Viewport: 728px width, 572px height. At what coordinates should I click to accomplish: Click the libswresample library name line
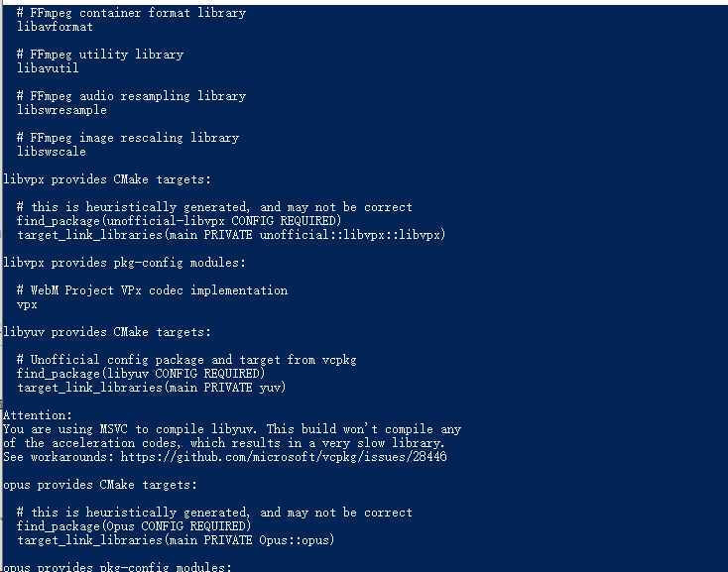pos(61,110)
